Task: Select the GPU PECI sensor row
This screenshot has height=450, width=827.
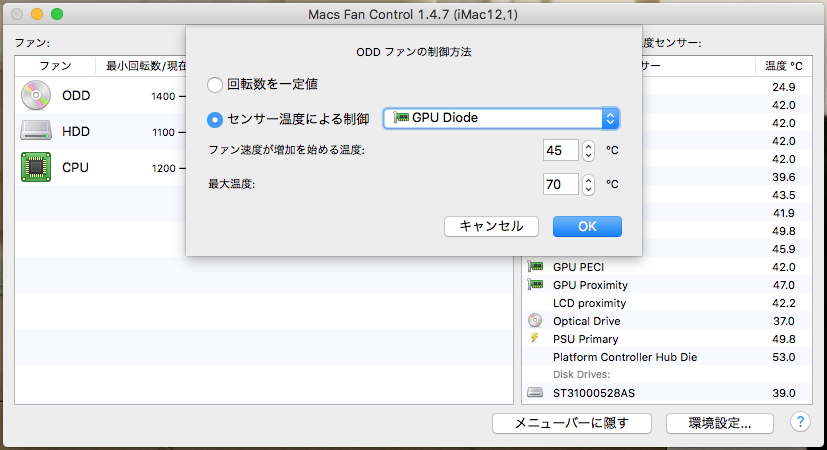Action: coord(667,267)
